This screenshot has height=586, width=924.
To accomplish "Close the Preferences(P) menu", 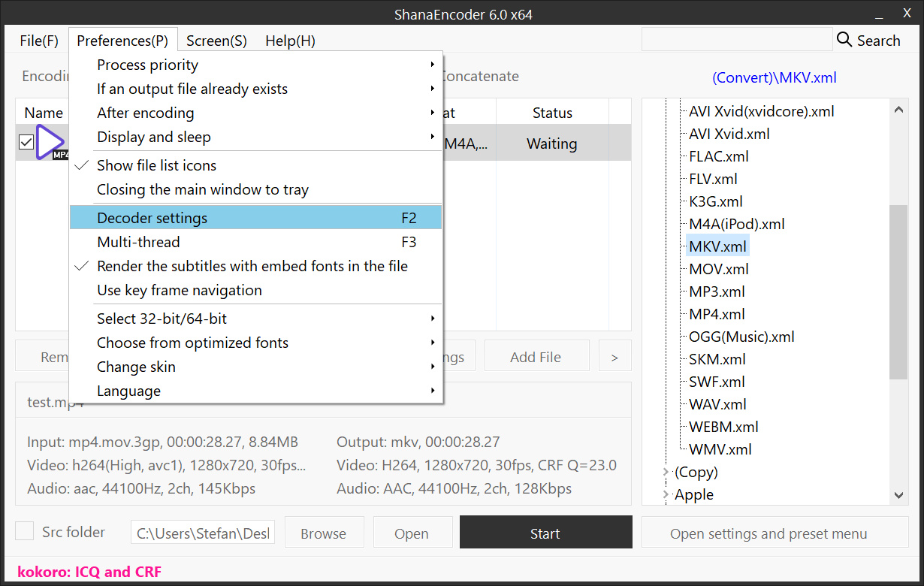I will [122, 41].
